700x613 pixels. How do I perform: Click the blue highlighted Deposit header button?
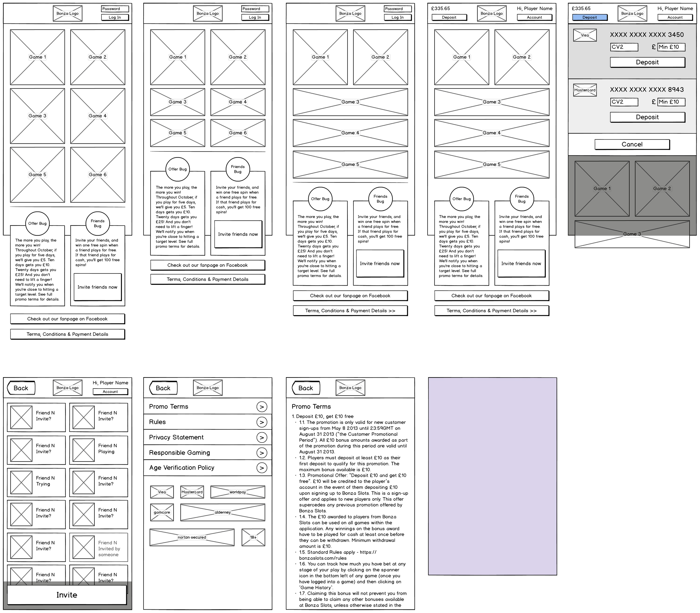coord(590,17)
